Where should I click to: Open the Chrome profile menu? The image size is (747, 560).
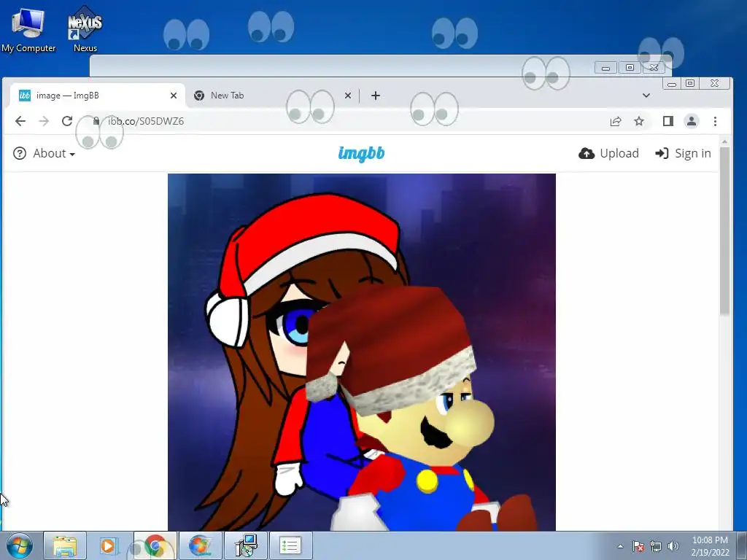coord(692,122)
